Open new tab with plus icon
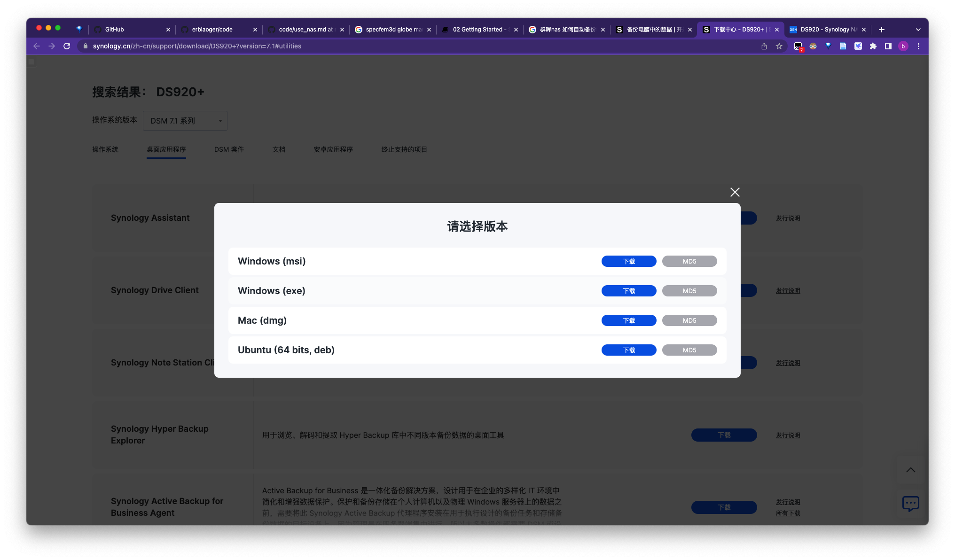Viewport: 955px width, 560px height. (x=882, y=30)
